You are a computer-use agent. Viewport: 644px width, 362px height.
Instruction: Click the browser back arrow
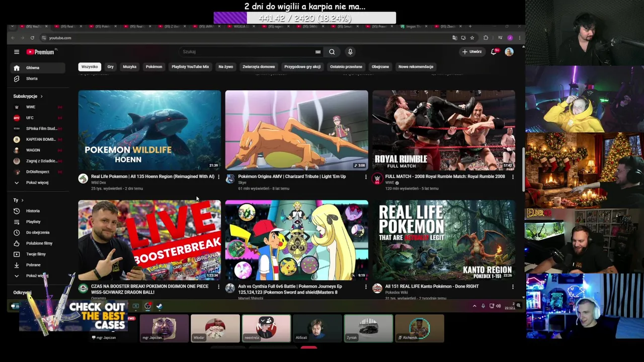click(x=13, y=38)
